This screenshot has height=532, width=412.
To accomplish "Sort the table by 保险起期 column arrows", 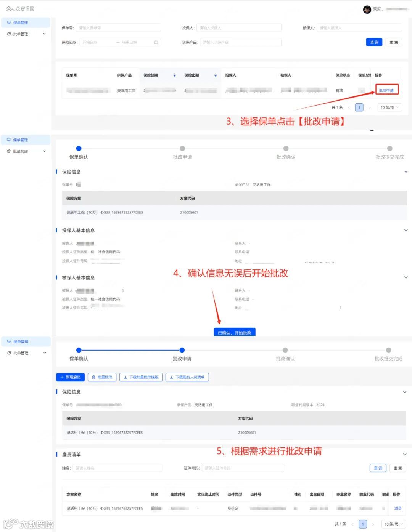I will tap(175, 75).
